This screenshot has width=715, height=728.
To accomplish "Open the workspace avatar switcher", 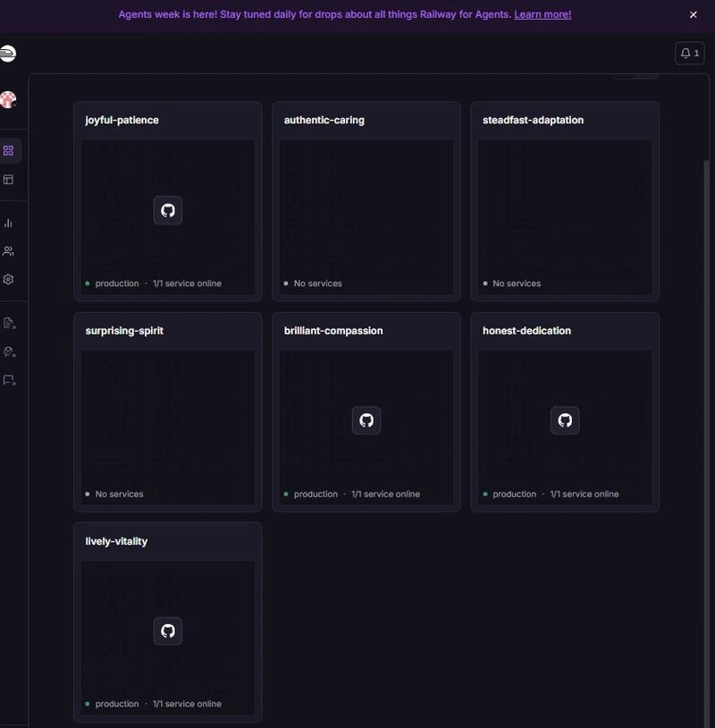I will pyautogui.click(x=8, y=99).
